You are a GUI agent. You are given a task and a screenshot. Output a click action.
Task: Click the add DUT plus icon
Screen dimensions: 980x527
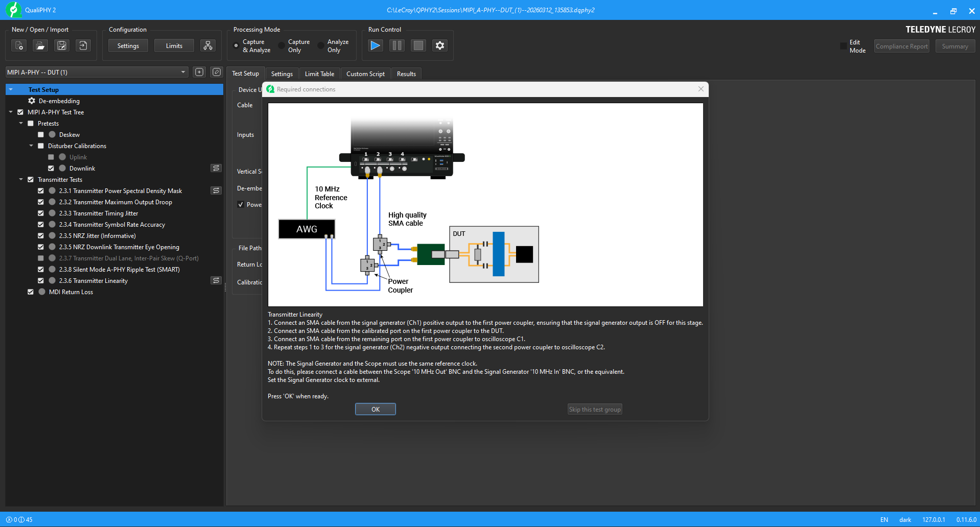(x=199, y=73)
